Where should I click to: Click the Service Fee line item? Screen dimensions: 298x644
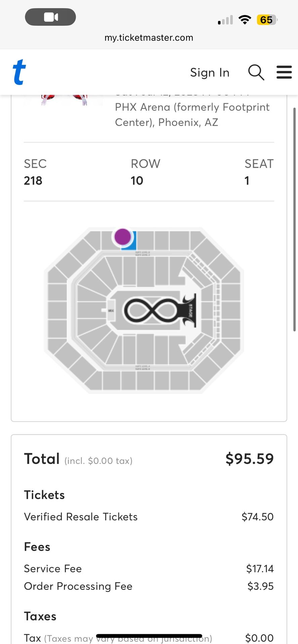(x=53, y=569)
